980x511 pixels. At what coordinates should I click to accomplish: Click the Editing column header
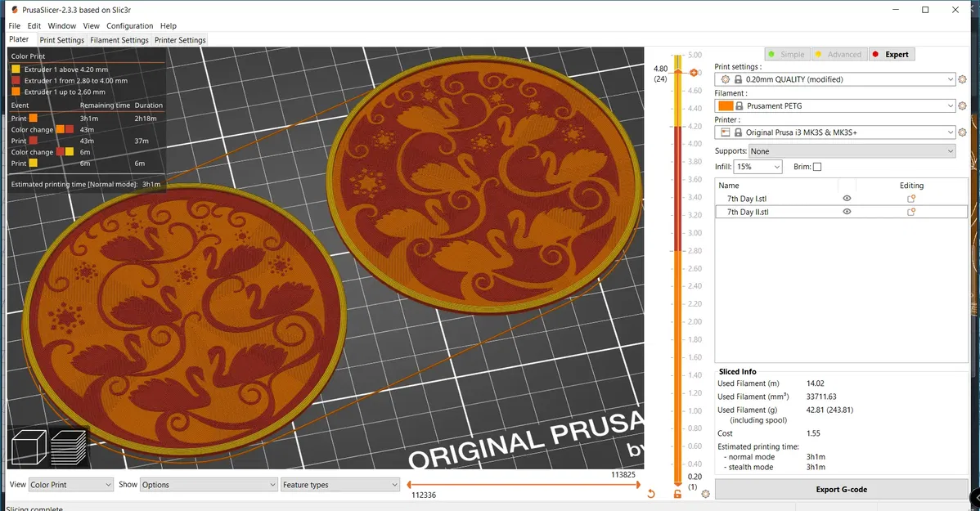click(x=911, y=186)
